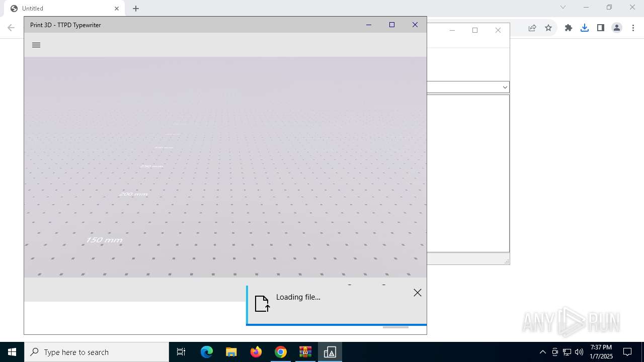
Task: Minimize the background dialog window
Action: 452,30
